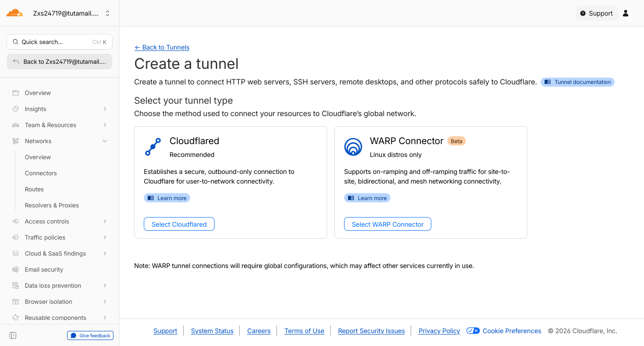
Task: Click the Team & Resources people icon
Action: click(x=16, y=125)
